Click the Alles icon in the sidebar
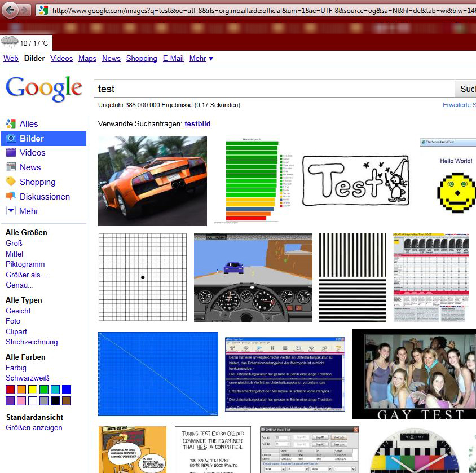The height and width of the screenshot is (473, 476). (11, 123)
